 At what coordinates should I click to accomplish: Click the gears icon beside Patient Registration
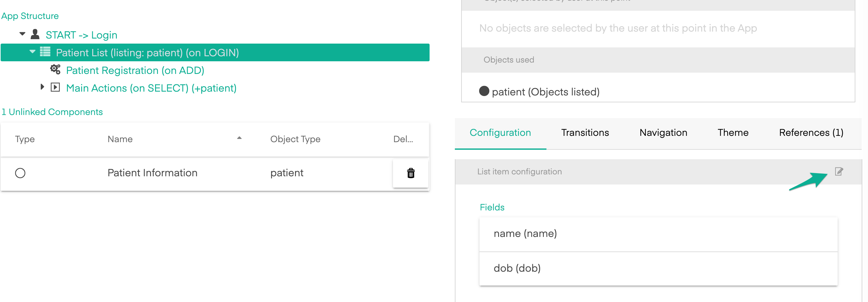[55, 70]
